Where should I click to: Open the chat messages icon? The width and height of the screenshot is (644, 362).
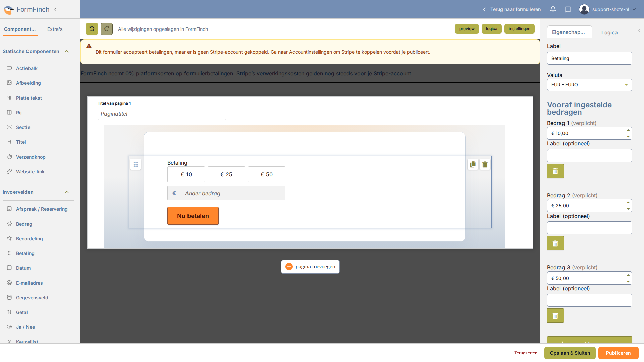coord(568,9)
